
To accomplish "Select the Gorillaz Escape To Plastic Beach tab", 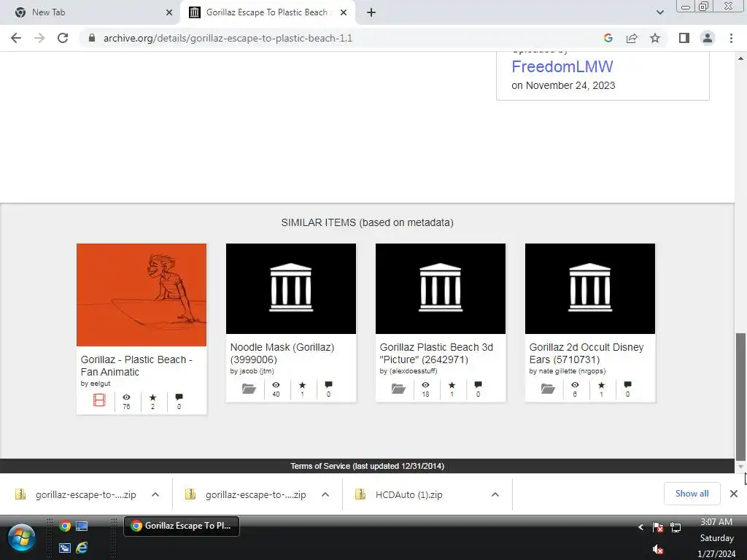I will click(x=268, y=13).
